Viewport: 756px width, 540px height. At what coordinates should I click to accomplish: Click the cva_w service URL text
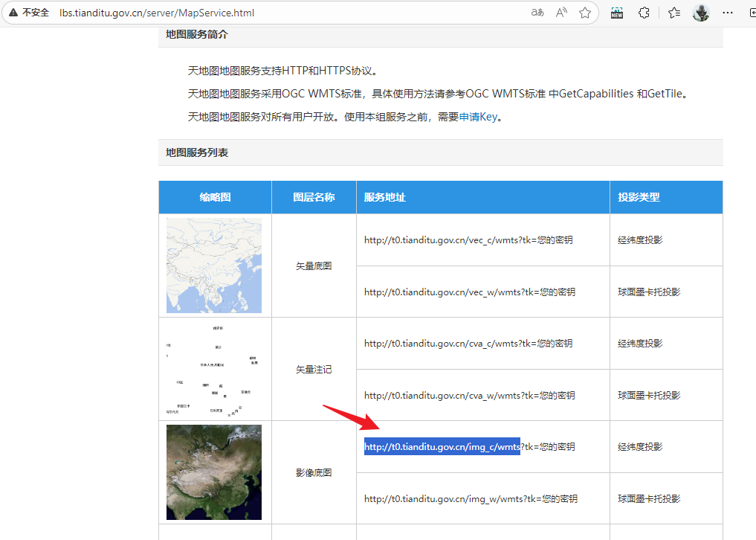469,396
